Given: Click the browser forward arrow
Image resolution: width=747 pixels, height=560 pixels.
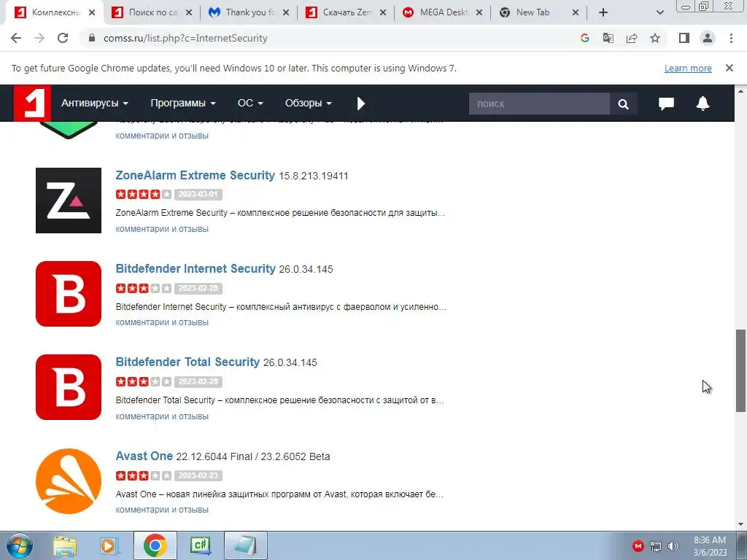Looking at the screenshot, I should pyautogui.click(x=39, y=38).
